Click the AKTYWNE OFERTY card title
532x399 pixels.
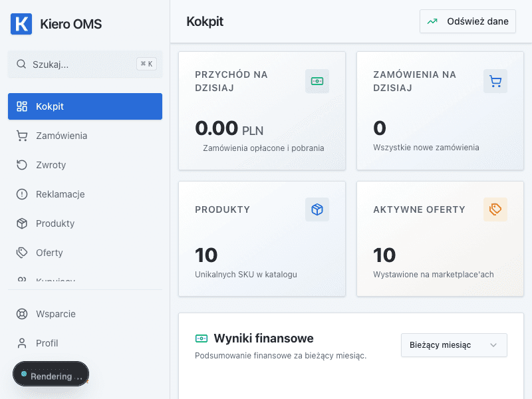tap(420, 209)
